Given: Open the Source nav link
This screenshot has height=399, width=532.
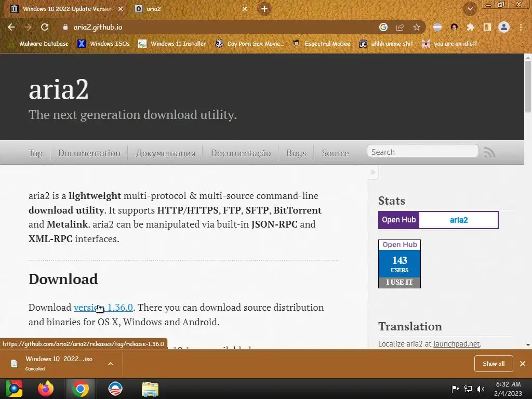Looking at the screenshot, I should [335, 153].
